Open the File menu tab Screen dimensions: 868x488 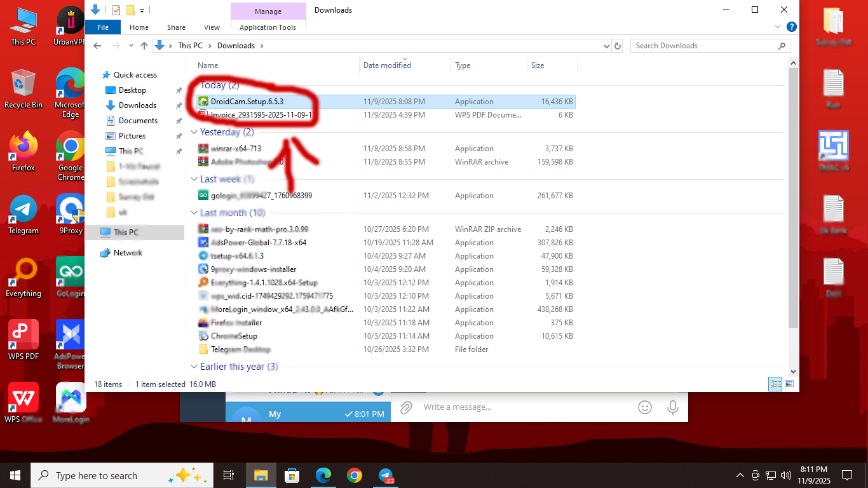(102, 27)
